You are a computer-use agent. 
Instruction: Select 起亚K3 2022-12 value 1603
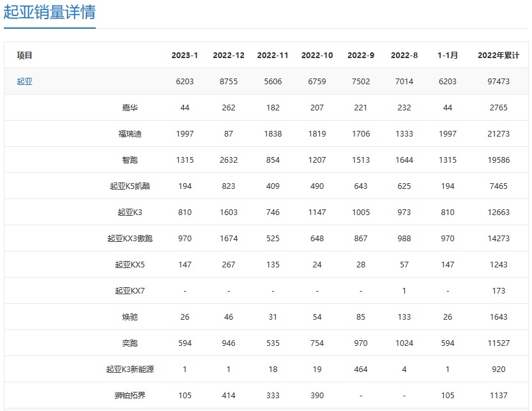[229, 213]
